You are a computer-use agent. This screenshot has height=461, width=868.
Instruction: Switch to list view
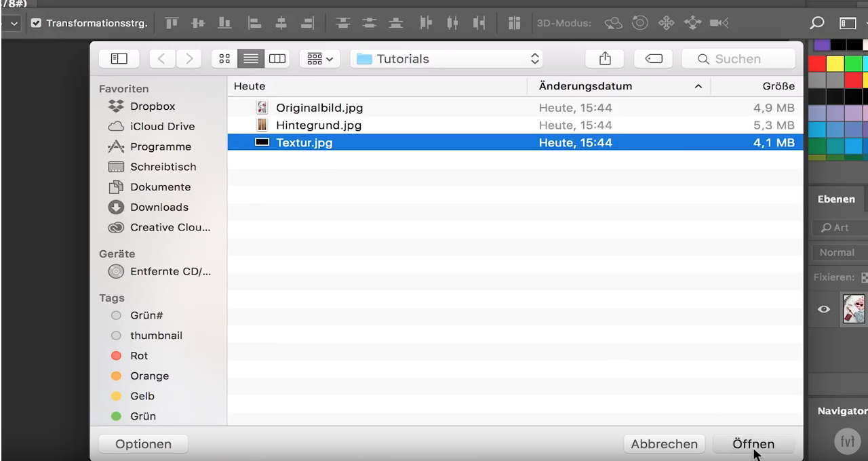point(250,59)
